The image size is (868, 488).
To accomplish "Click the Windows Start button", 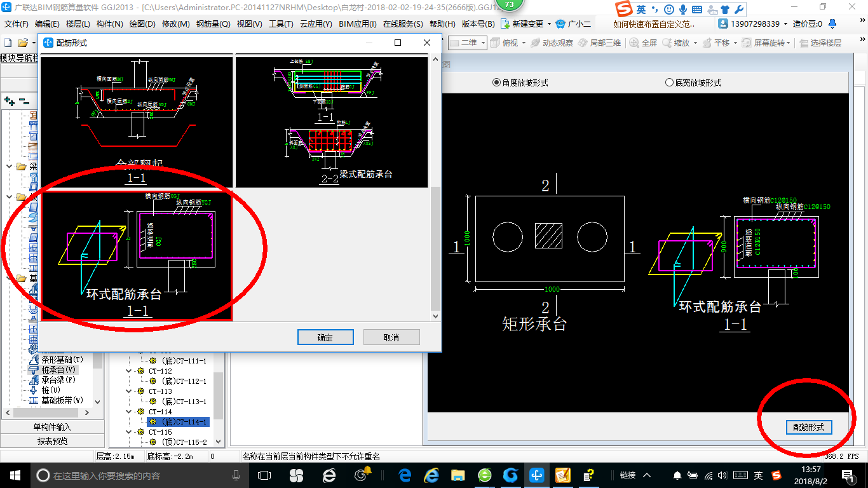I will click(x=14, y=475).
